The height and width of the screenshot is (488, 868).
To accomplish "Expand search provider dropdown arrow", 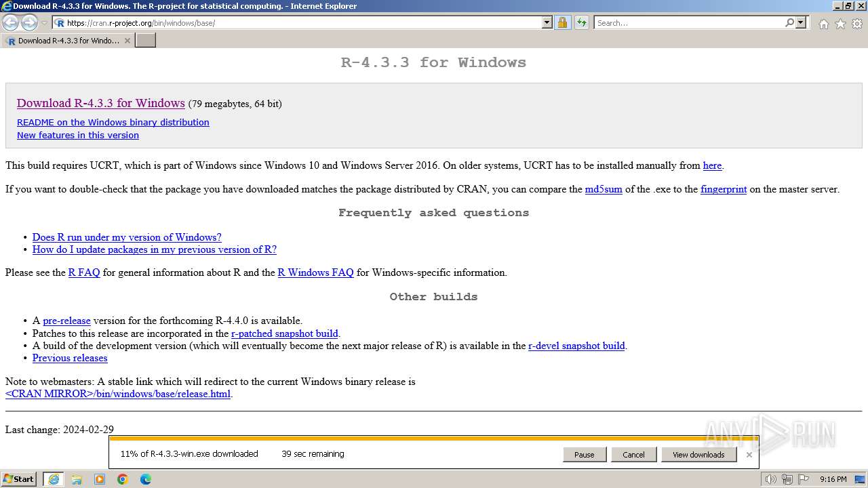I will [x=801, y=23].
